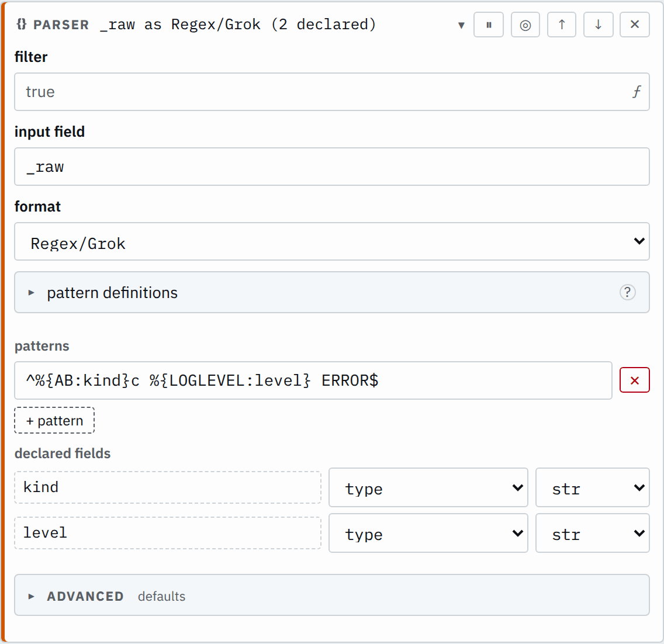Click the declared field kind
Viewport: 664px width, 644px height.
[168, 487]
